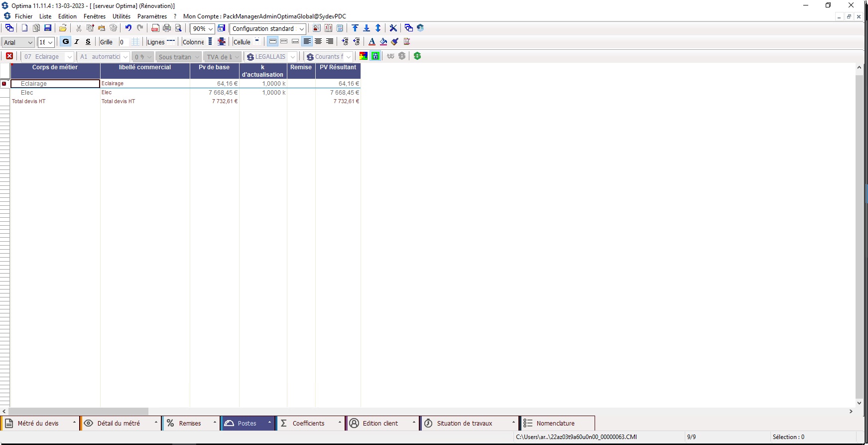Open the Liste menu
This screenshot has height=445, width=868.
pyautogui.click(x=45, y=16)
